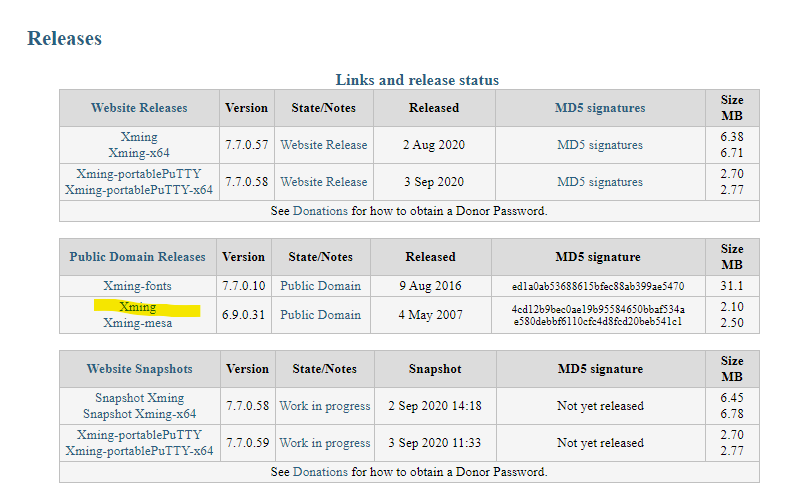The height and width of the screenshot is (502, 810).
Task: Click the size value 6.38
Action: click(x=732, y=137)
